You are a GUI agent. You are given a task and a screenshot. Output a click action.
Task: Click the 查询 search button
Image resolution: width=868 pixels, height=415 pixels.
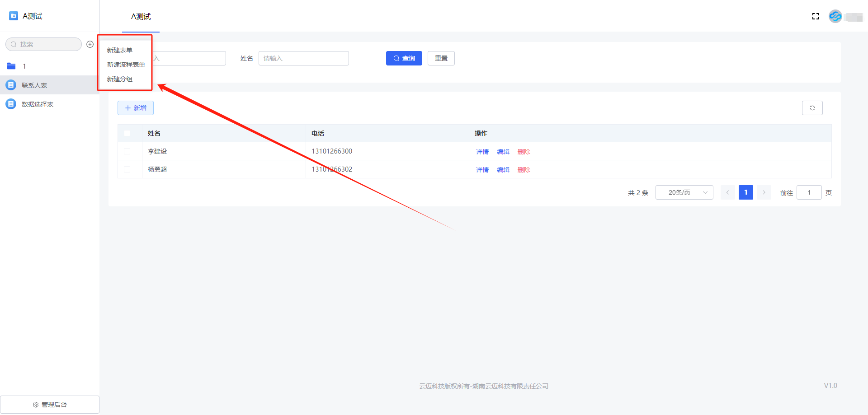pyautogui.click(x=404, y=58)
